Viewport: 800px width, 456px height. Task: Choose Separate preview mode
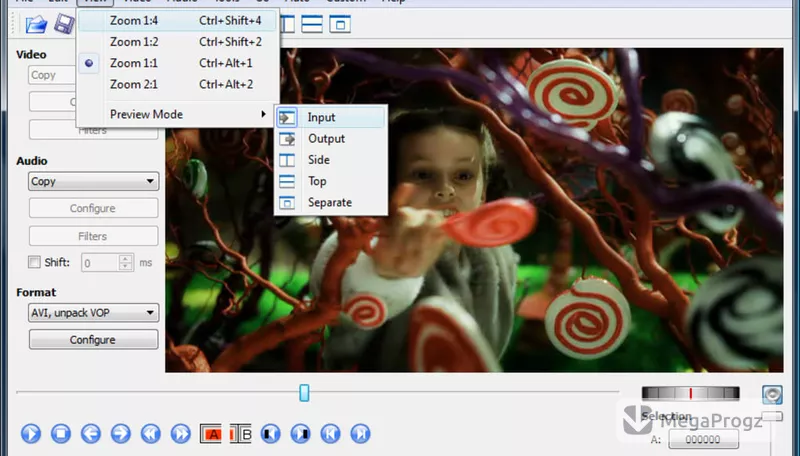tap(331, 202)
